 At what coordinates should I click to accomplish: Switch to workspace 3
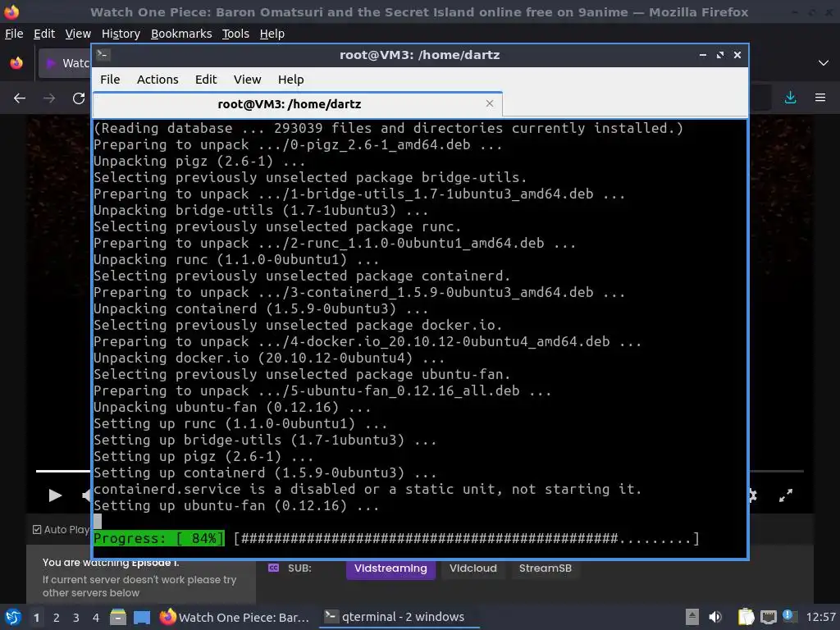76,617
